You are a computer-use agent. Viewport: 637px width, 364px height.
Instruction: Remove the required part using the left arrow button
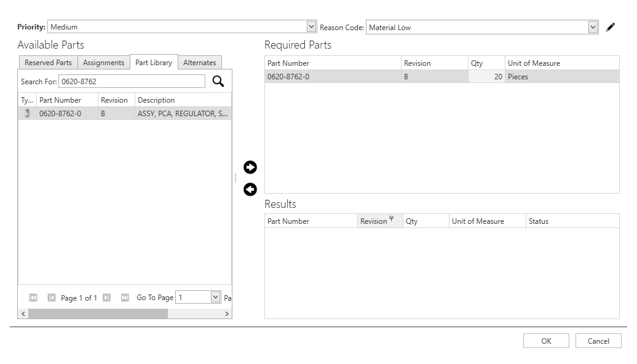tap(250, 189)
